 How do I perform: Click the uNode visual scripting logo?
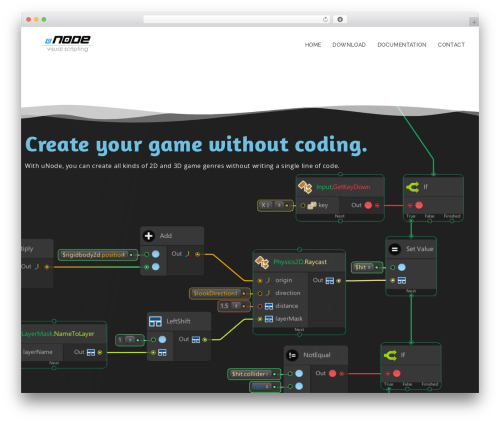pyautogui.click(x=68, y=43)
